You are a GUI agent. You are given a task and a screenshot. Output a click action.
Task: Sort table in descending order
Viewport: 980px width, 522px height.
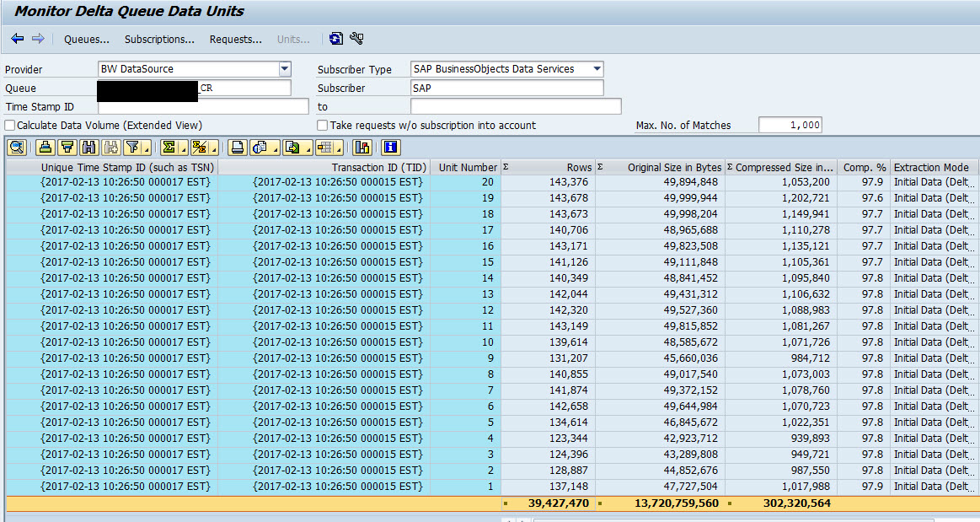point(67,148)
